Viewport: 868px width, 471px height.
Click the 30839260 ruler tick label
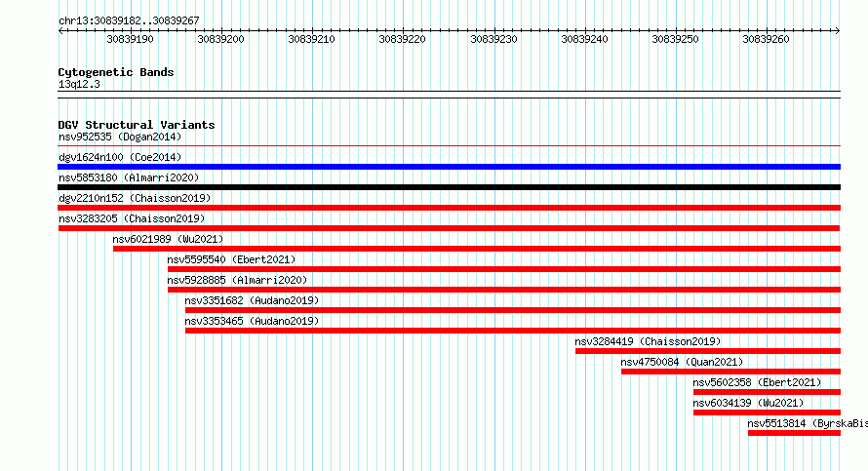click(x=767, y=39)
